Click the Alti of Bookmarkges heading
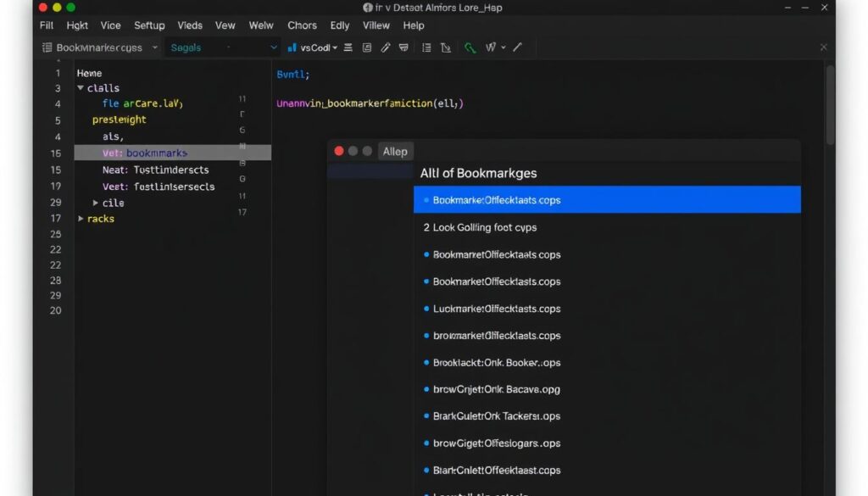This screenshot has width=868, height=496. point(478,173)
